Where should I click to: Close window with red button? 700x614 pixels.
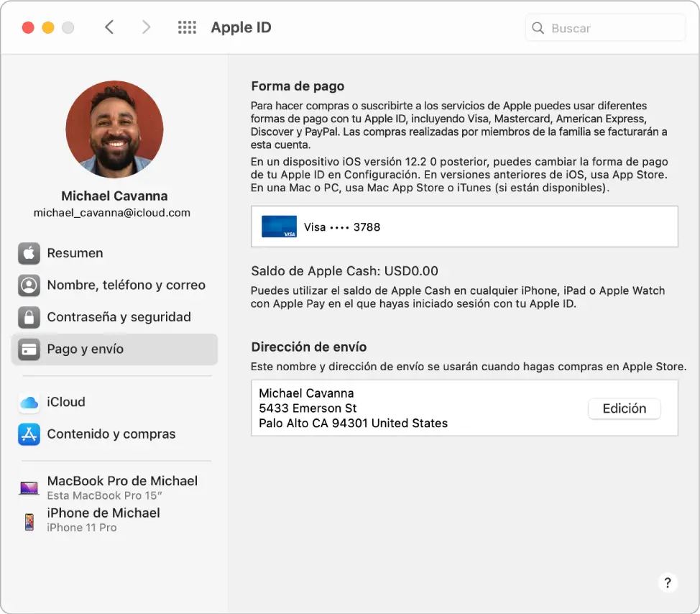tap(28, 28)
